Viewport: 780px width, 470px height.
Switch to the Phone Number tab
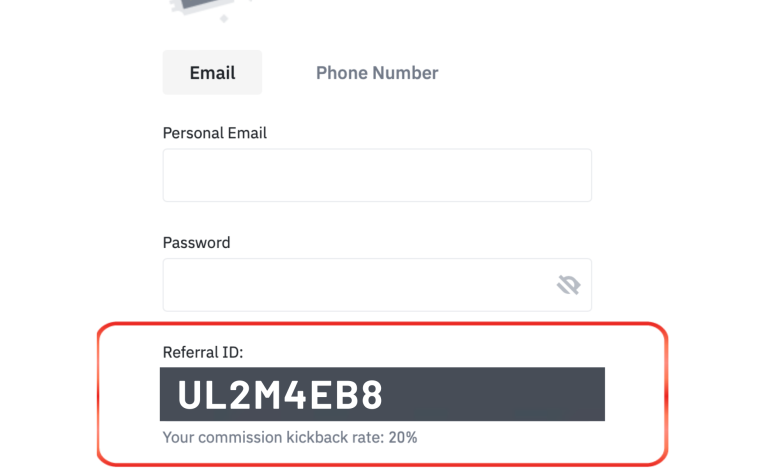[x=377, y=73]
